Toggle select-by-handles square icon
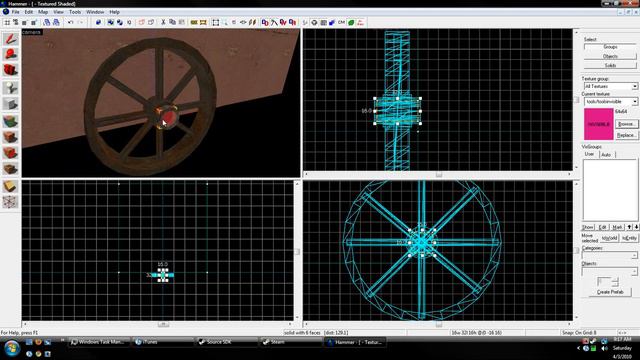The image size is (640, 360). pyautogui.click(x=216, y=22)
